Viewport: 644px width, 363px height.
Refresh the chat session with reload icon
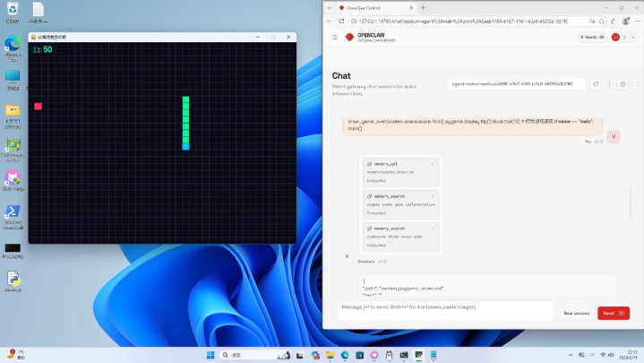click(596, 84)
